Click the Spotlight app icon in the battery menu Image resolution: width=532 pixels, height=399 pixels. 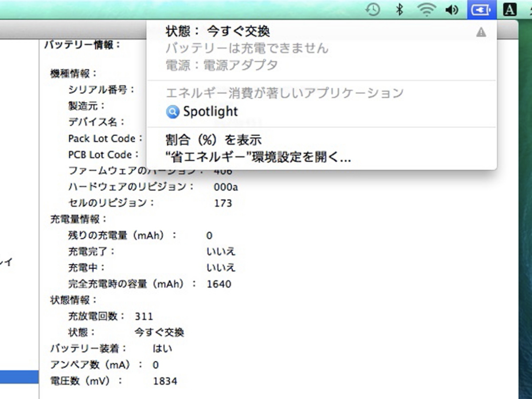pyautogui.click(x=172, y=112)
